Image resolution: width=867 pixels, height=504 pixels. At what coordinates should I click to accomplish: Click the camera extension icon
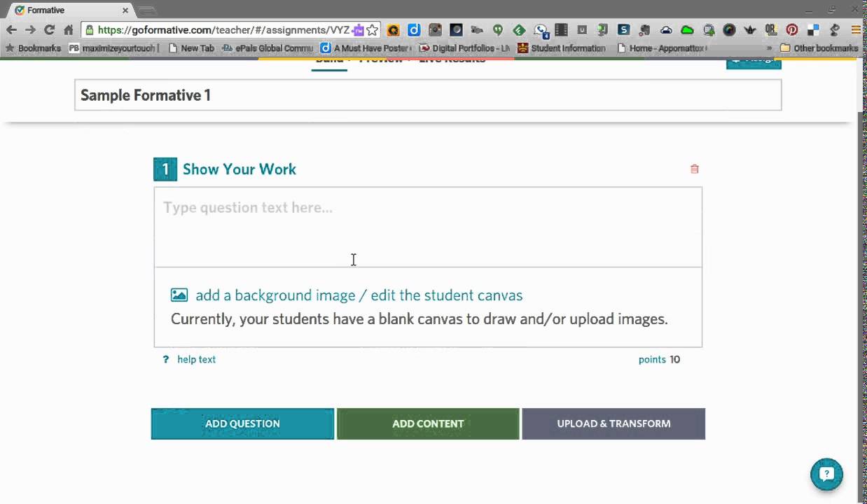[x=435, y=30]
